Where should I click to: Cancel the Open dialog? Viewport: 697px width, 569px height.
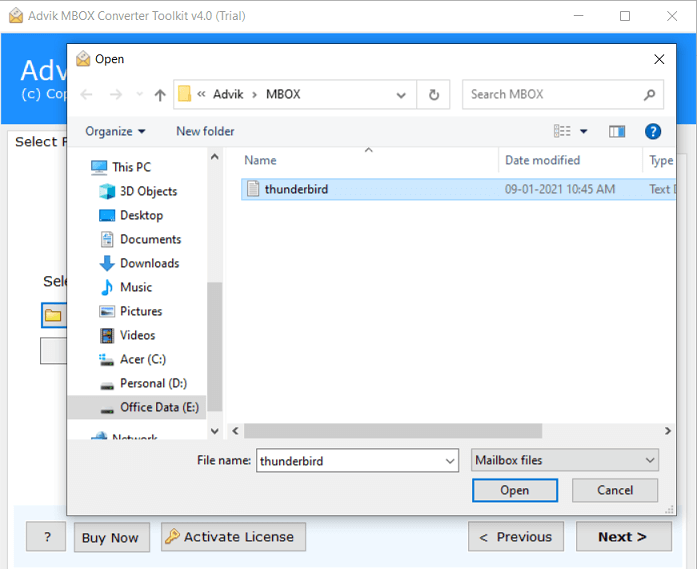coord(615,490)
